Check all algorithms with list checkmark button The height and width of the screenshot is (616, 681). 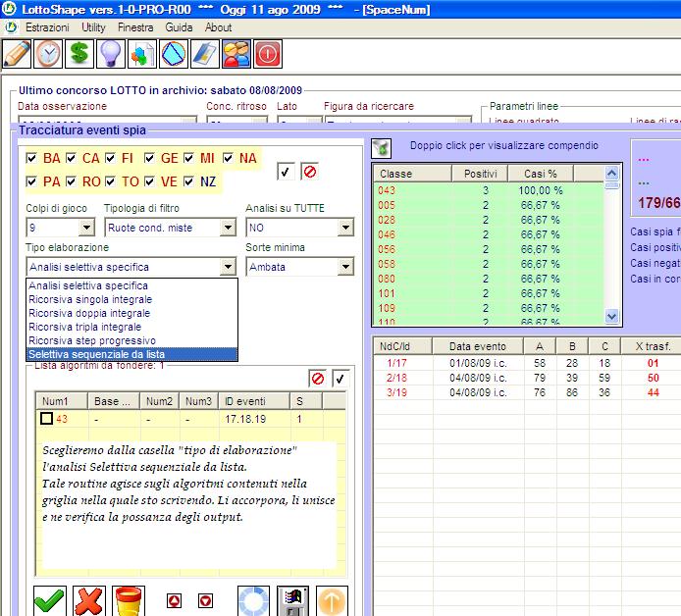(x=340, y=379)
